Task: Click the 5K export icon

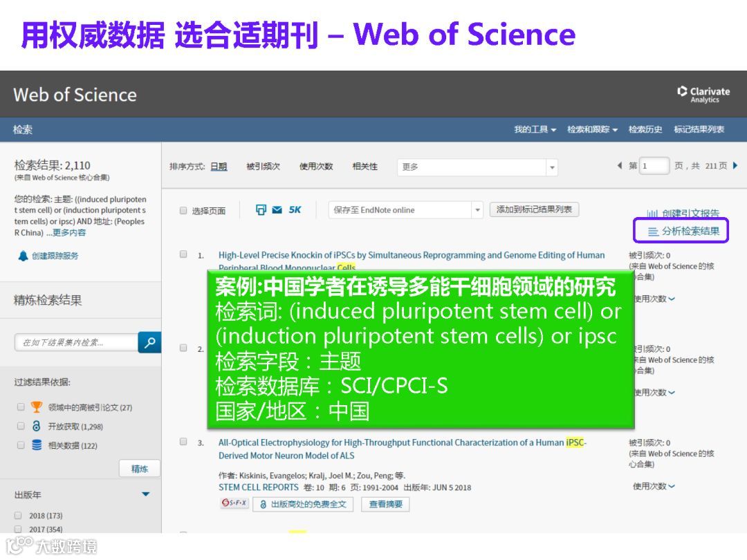Action: tap(295, 209)
